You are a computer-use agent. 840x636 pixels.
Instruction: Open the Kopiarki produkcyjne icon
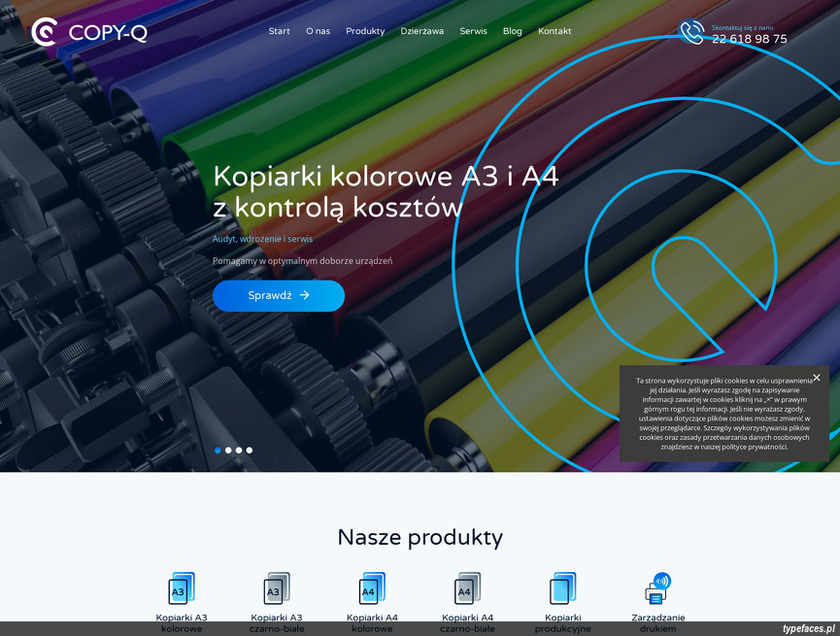(563, 588)
